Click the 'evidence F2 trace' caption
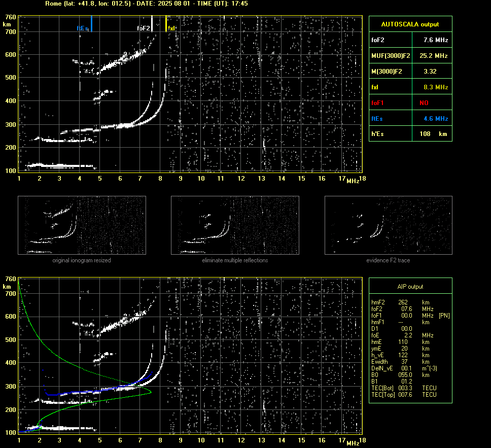 coord(389,260)
